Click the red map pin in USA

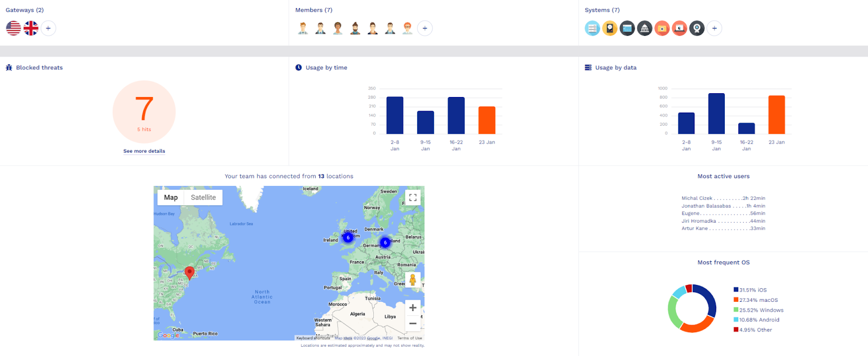pos(189,272)
